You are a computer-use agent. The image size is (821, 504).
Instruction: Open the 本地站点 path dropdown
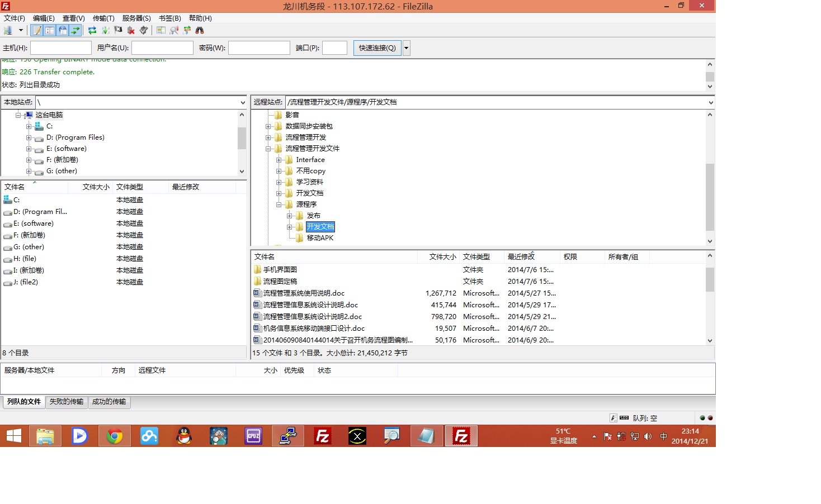pos(242,103)
